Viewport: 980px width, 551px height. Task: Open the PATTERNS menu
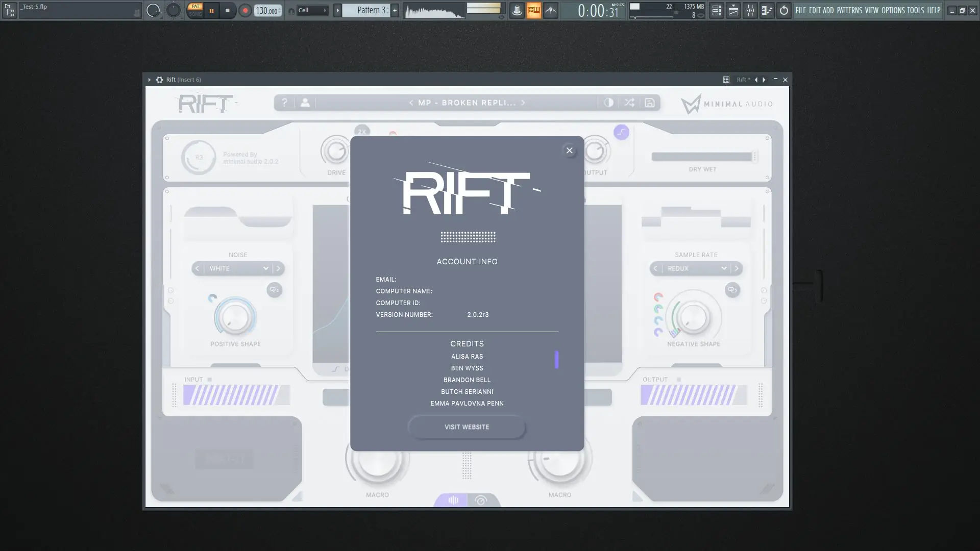pos(849,10)
